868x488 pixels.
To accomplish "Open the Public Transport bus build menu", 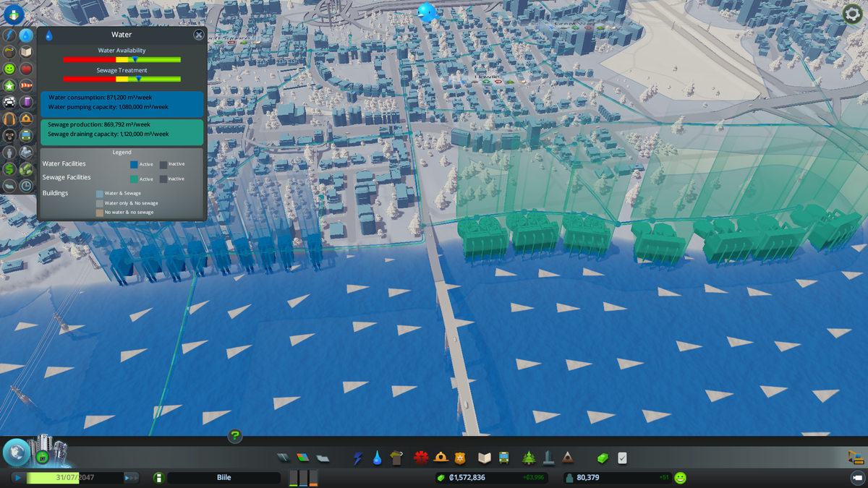I will (x=503, y=458).
